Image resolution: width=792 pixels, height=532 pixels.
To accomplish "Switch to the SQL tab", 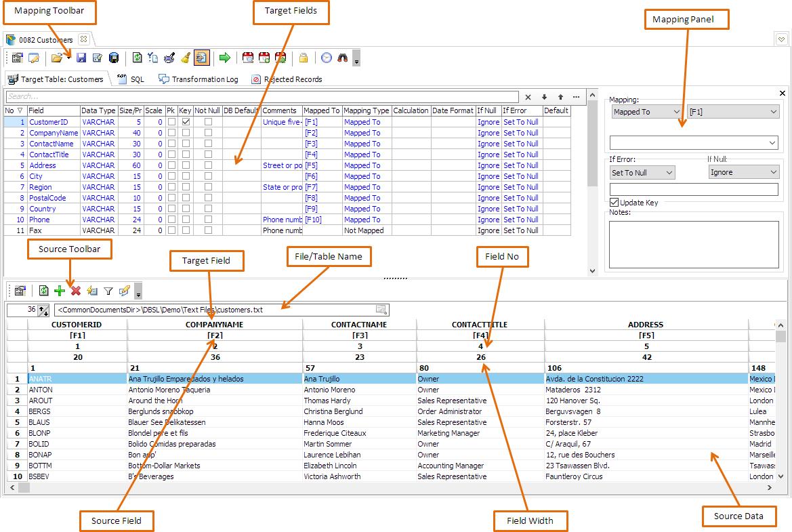I will (x=131, y=79).
